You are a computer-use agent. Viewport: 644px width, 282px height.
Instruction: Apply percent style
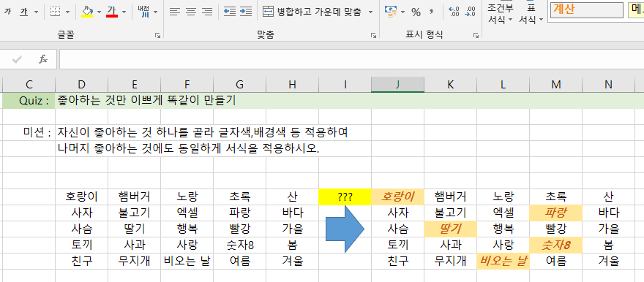click(416, 12)
